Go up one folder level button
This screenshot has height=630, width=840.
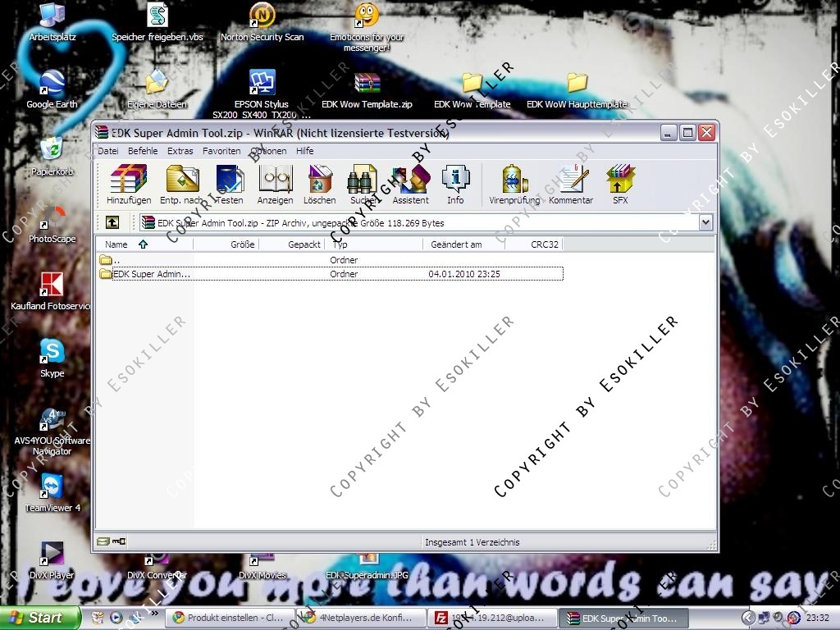[x=112, y=222]
